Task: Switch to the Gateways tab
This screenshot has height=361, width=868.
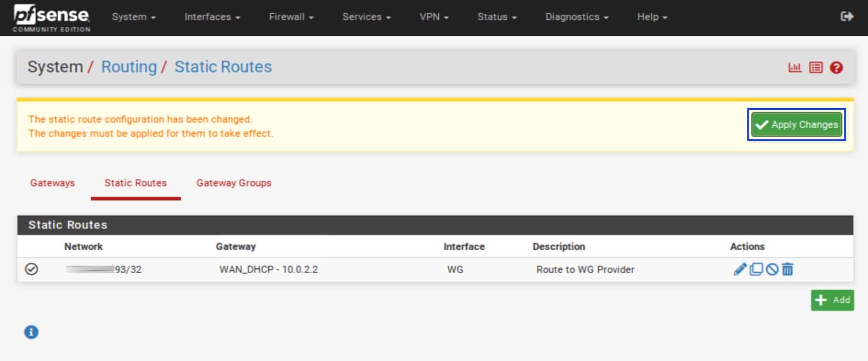Action: (52, 183)
